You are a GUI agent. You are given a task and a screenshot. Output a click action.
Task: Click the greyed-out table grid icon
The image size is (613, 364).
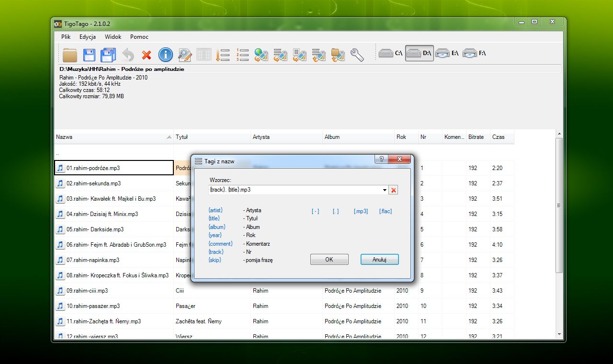click(204, 54)
